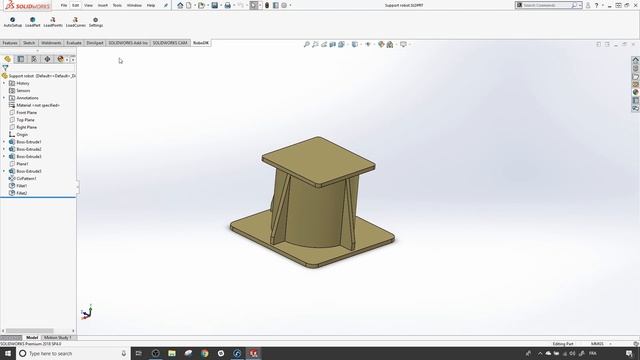Click the RoboDK AutoSetup button
Viewport: 640px width, 360px height.
13,22
